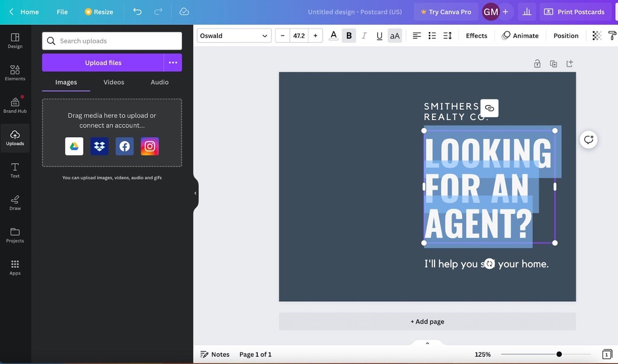Click the rotate handle below text
The height and width of the screenshot is (364, 618).
click(x=489, y=263)
